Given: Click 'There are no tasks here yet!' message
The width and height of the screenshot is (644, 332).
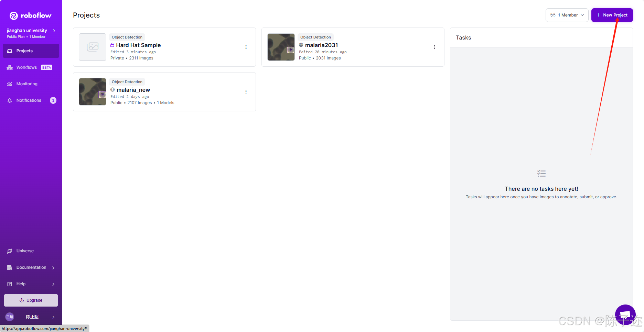Looking at the screenshot, I should pos(541,189).
